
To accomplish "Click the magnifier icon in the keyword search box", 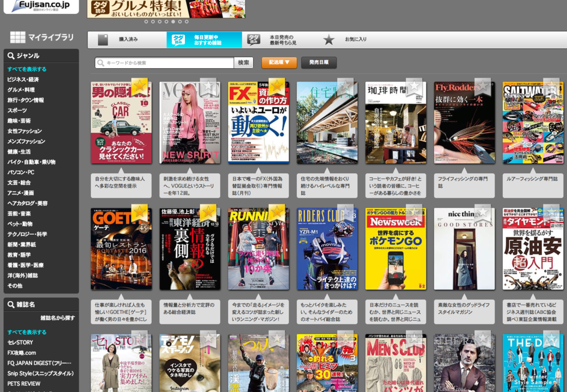I will 101,63.
